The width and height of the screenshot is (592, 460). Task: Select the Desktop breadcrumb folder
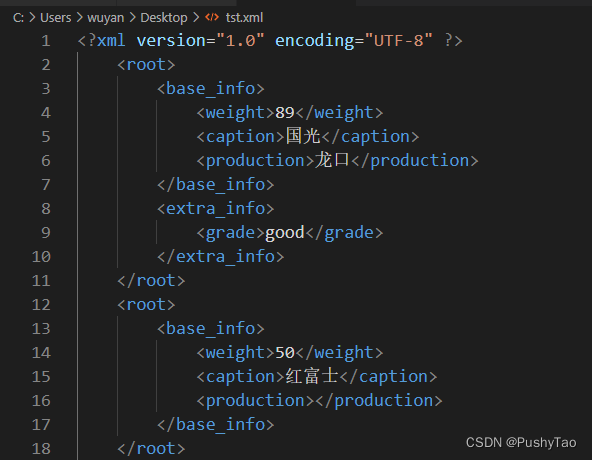[x=163, y=18]
